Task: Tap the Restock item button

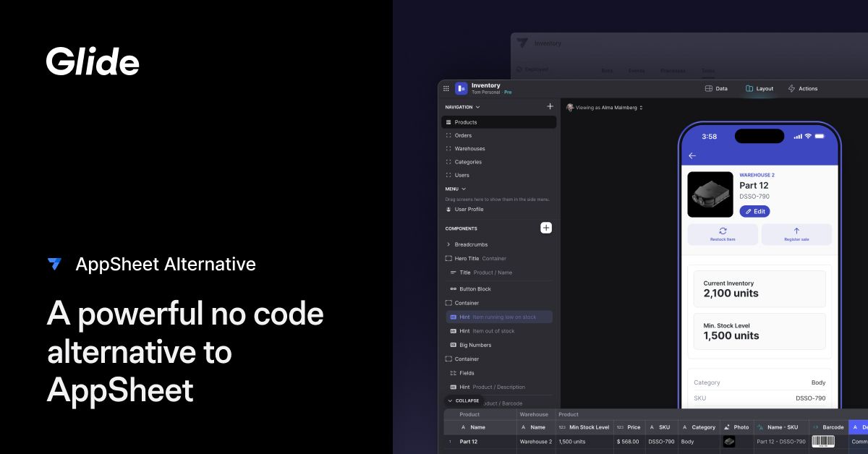Action: [723, 234]
